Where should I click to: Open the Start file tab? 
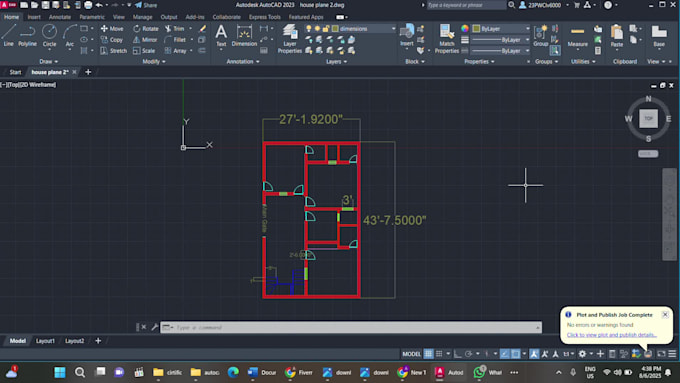click(15, 72)
